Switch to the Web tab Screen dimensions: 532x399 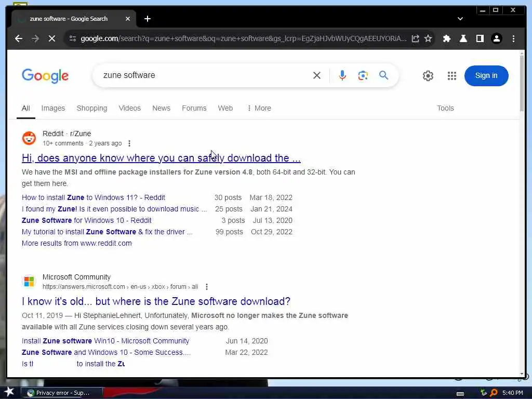point(225,108)
